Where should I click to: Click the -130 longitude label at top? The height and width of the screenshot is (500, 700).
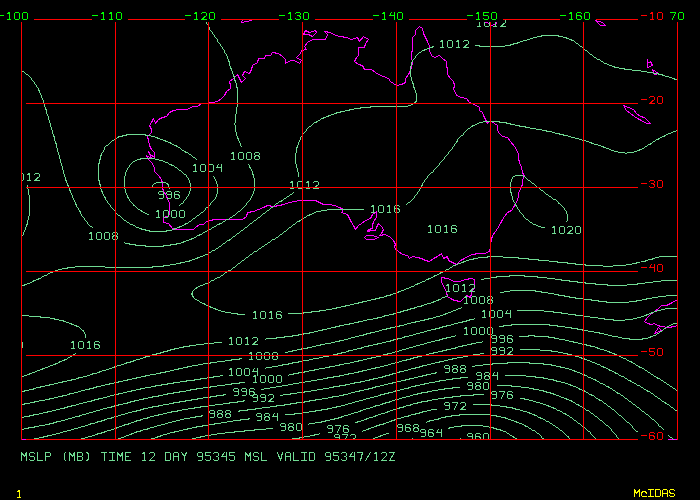(297, 16)
